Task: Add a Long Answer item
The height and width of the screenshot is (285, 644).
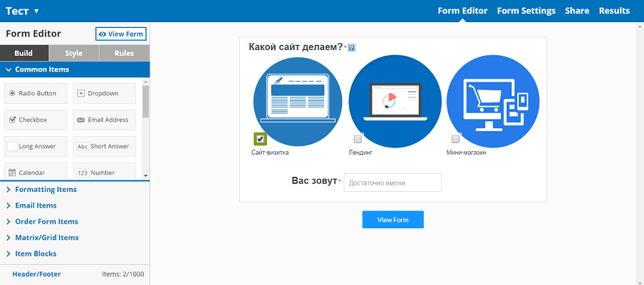Action: click(x=36, y=146)
